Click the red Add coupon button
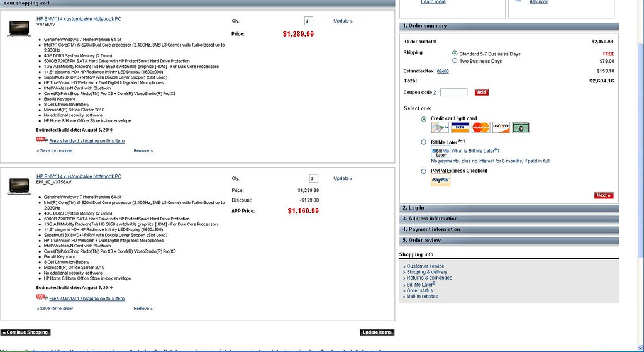The width and height of the screenshot is (644, 352). 481,93
